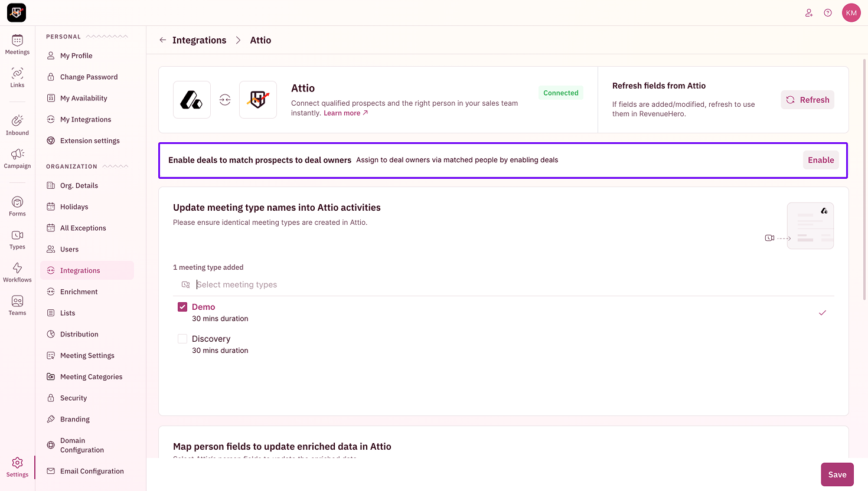Screen dimensions: 868x491
Task: Select Integrations in organization sidebar
Action: click(87, 270)
